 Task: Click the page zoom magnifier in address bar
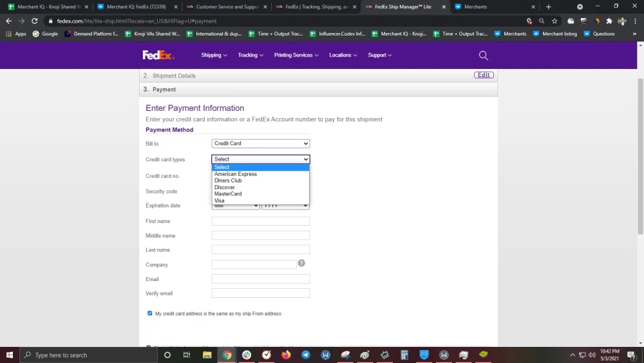[542, 21]
